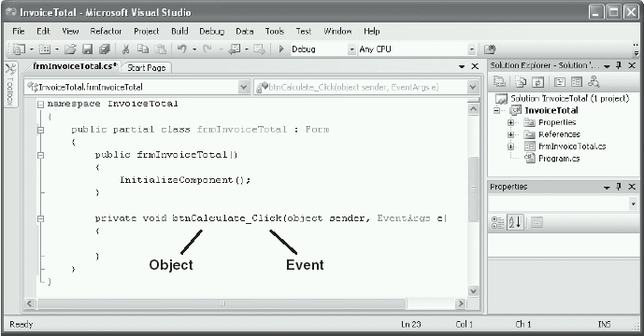Viewport: 644px width, 336px height.
Task: Click the editor scroll down arrow
Action: click(x=473, y=291)
